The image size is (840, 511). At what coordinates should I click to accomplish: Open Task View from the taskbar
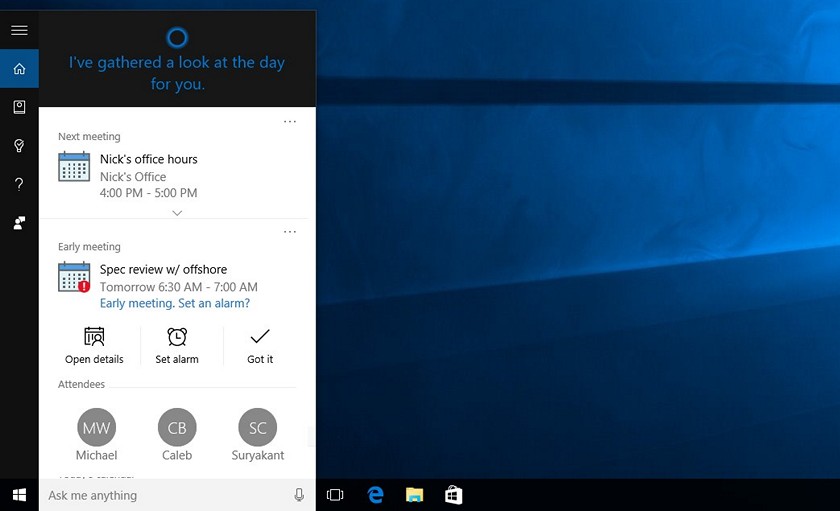click(335, 495)
